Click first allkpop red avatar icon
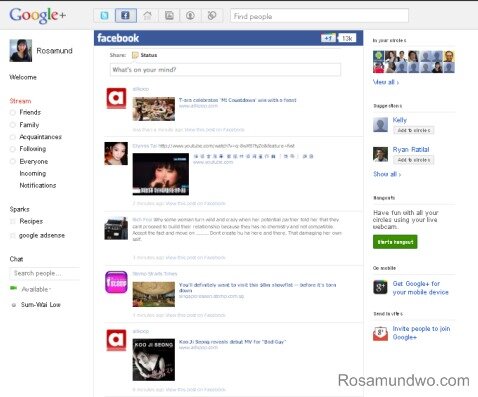478x397 pixels. 116,98
